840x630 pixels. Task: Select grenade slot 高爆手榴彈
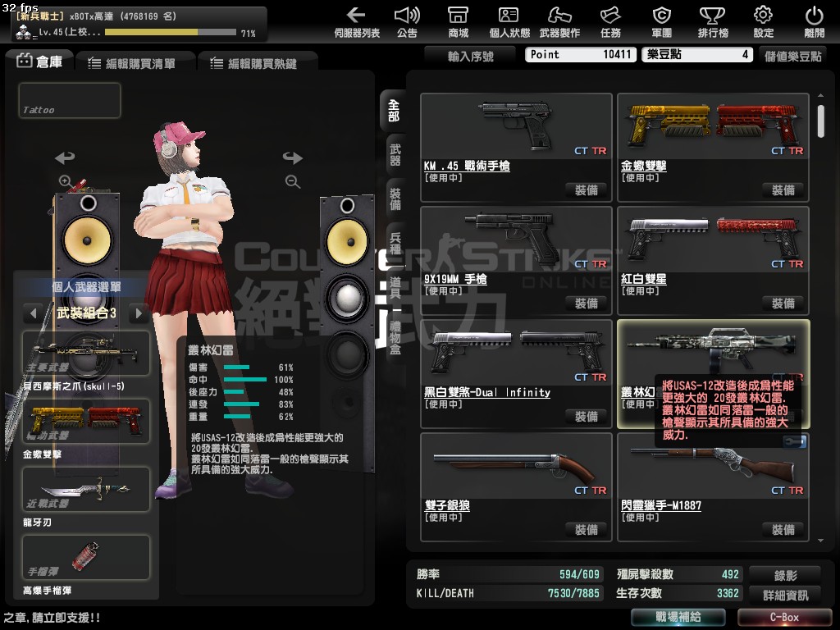coord(85,557)
